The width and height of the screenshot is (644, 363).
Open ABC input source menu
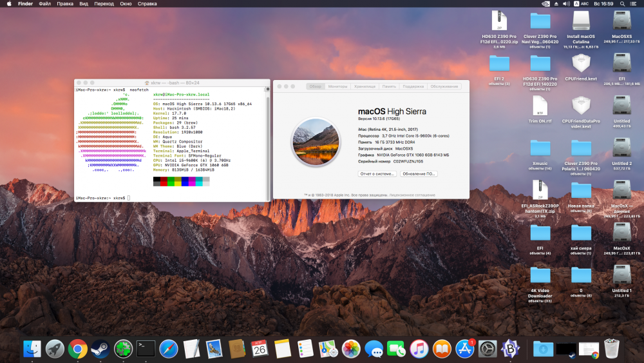(x=581, y=4)
